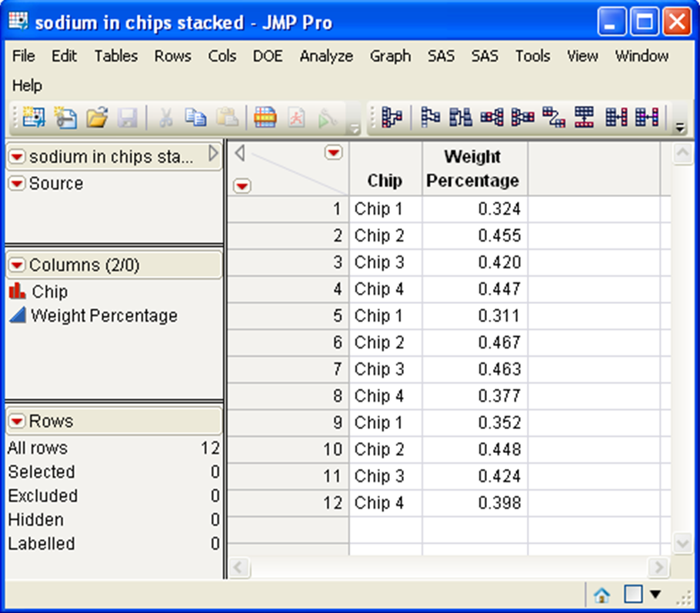700x613 pixels.
Task: Click the Copy icon in toolbar
Action: coord(196,118)
